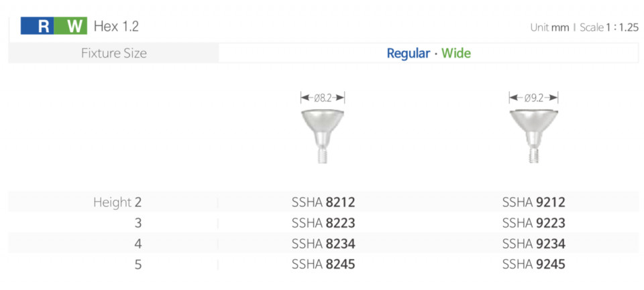Select the Ø8.2 abutment image
This screenshot has height=290, width=644.
pyautogui.click(x=323, y=137)
